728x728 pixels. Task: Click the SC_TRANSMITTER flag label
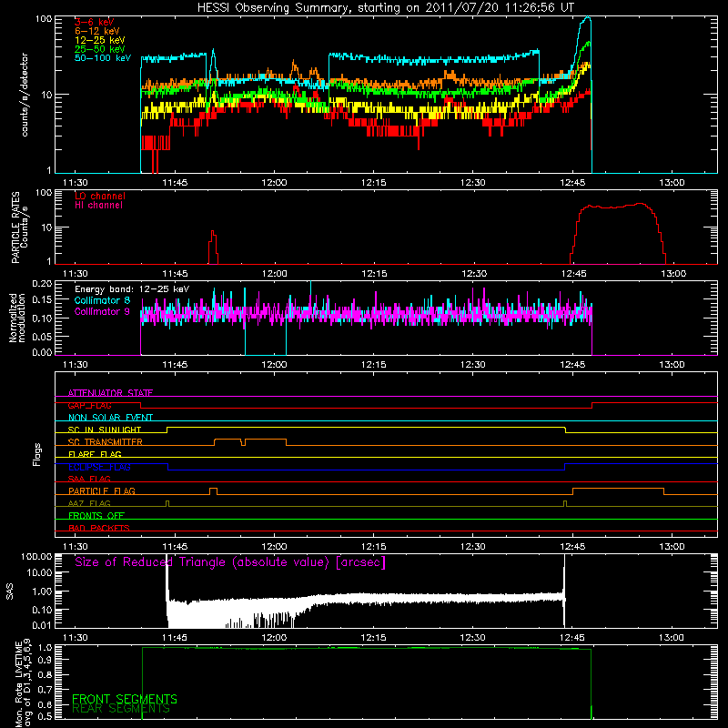click(106, 442)
